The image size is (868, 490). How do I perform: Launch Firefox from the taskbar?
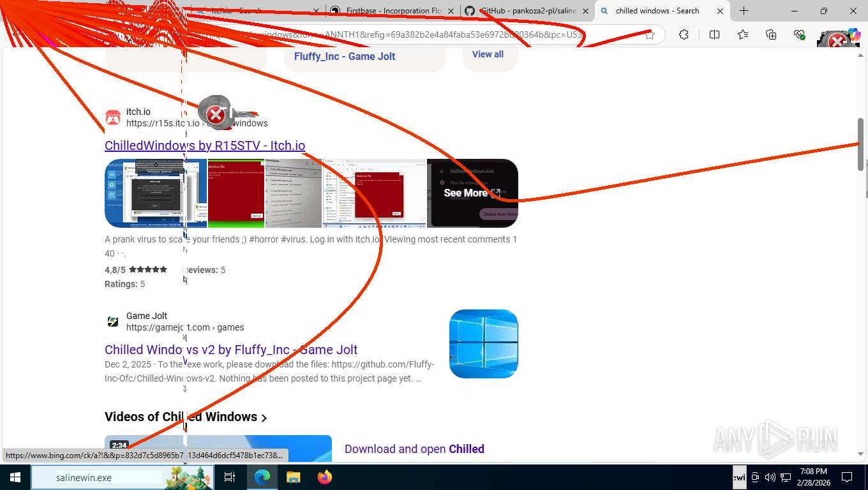tap(325, 477)
